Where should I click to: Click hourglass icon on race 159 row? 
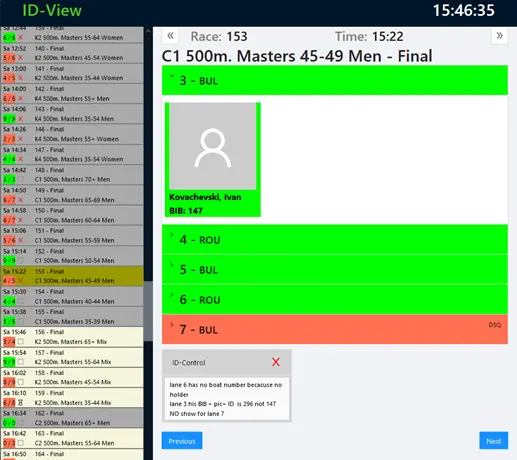point(20,402)
